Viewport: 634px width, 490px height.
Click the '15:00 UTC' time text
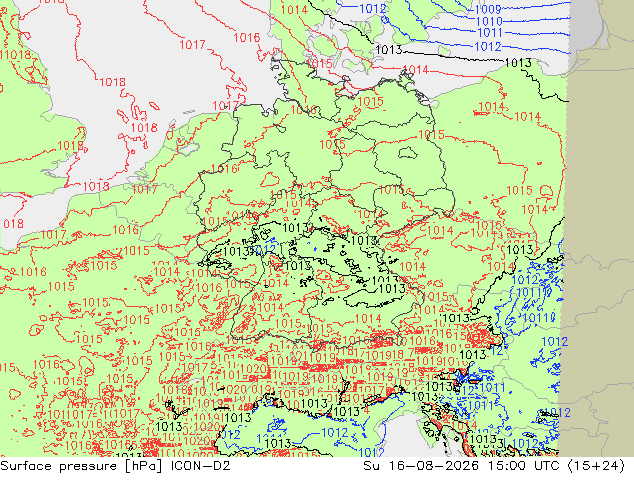(x=523, y=466)
